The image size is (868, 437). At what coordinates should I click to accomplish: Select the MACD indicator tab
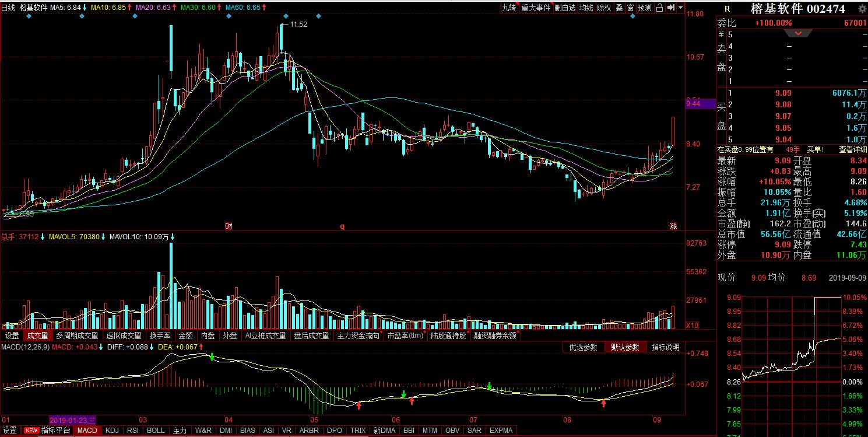(87, 431)
